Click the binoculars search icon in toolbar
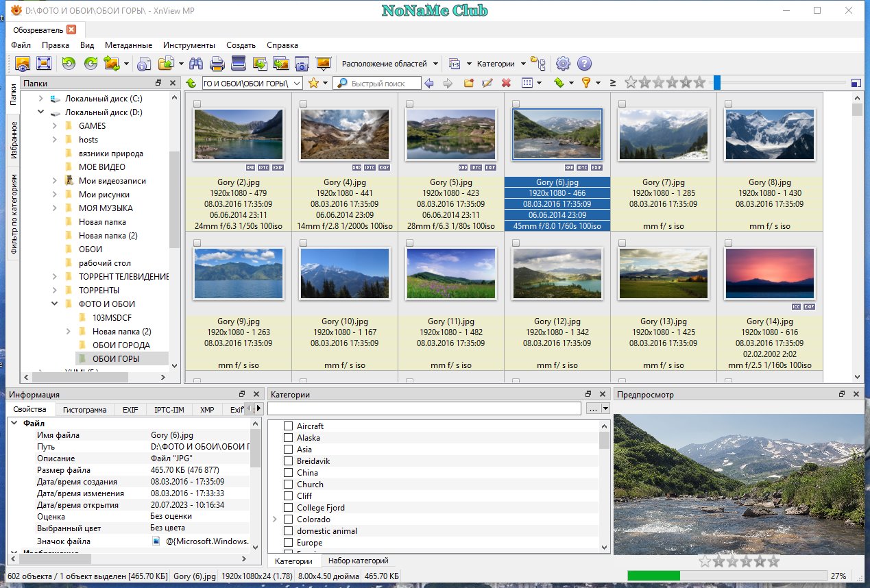Viewport: 870px width, 588px height. tap(196, 64)
